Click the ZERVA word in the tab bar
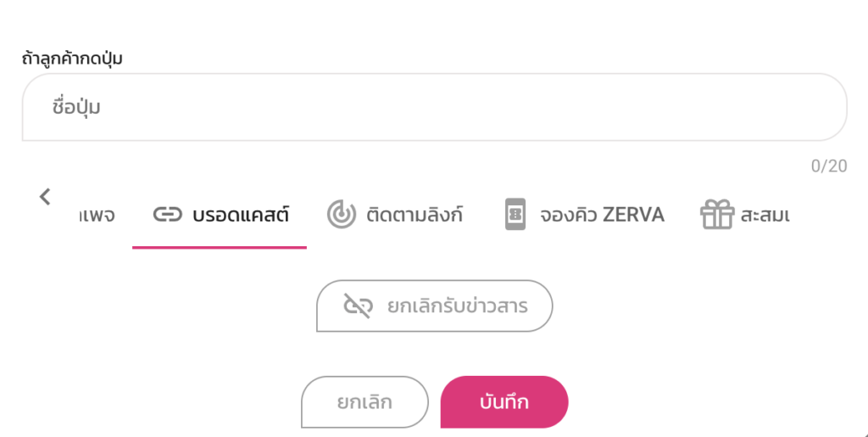This screenshot has width=868, height=437. (633, 215)
